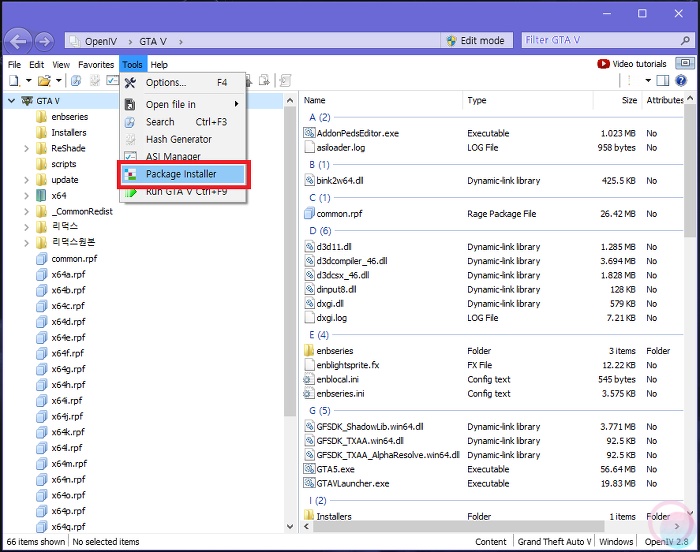Image resolution: width=700 pixels, height=552 pixels.
Task: Open the view mode dropdown arrow
Action: [x=648, y=80]
